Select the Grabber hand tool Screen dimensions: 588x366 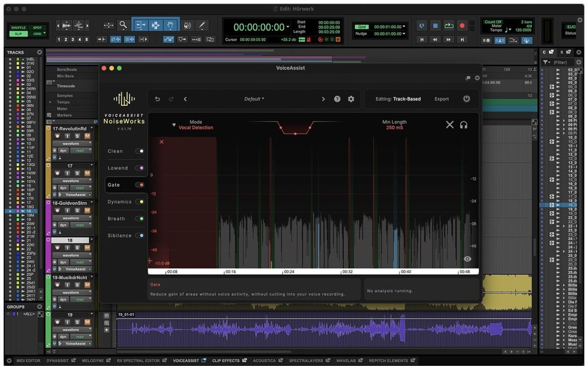(x=171, y=25)
